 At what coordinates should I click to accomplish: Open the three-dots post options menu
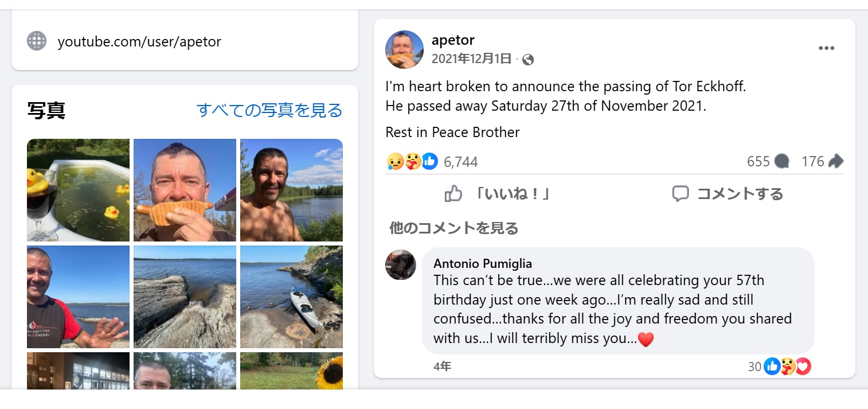click(x=826, y=48)
